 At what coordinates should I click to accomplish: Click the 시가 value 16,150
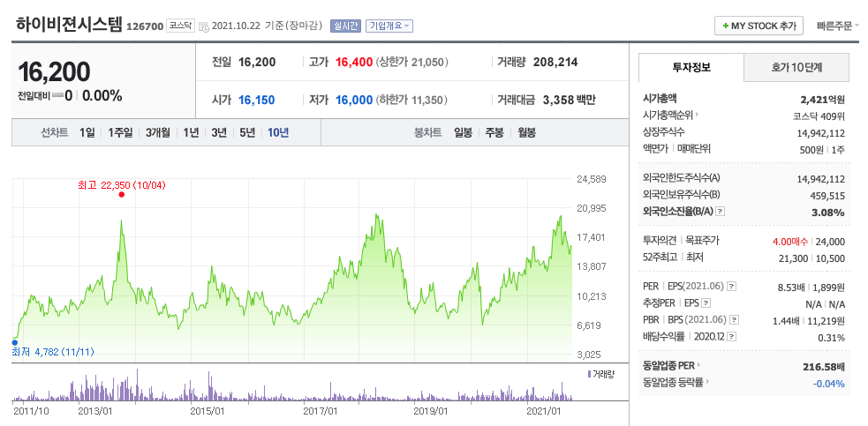pos(256,101)
